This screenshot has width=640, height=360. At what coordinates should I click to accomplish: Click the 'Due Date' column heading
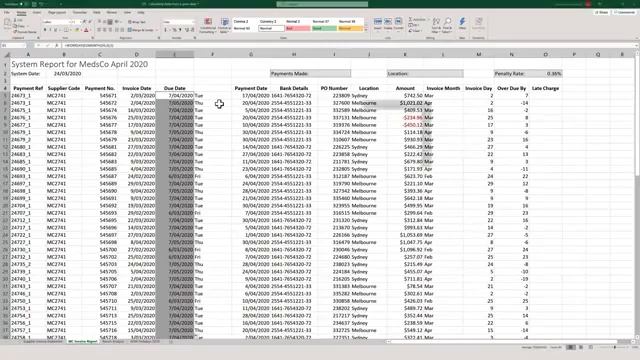tap(175, 88)
